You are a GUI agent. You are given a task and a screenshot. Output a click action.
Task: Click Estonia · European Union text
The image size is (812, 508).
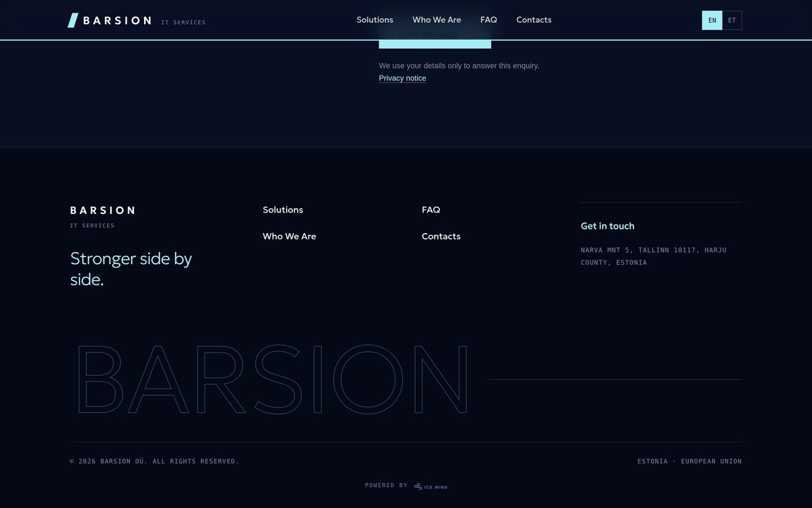(x=690, y=461)
